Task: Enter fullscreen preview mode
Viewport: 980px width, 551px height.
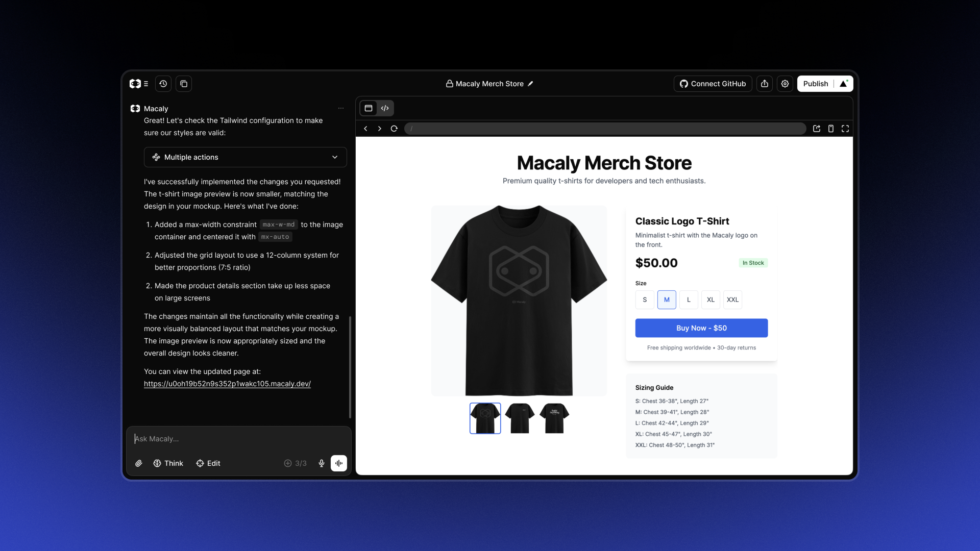Action: pos(845,129)
